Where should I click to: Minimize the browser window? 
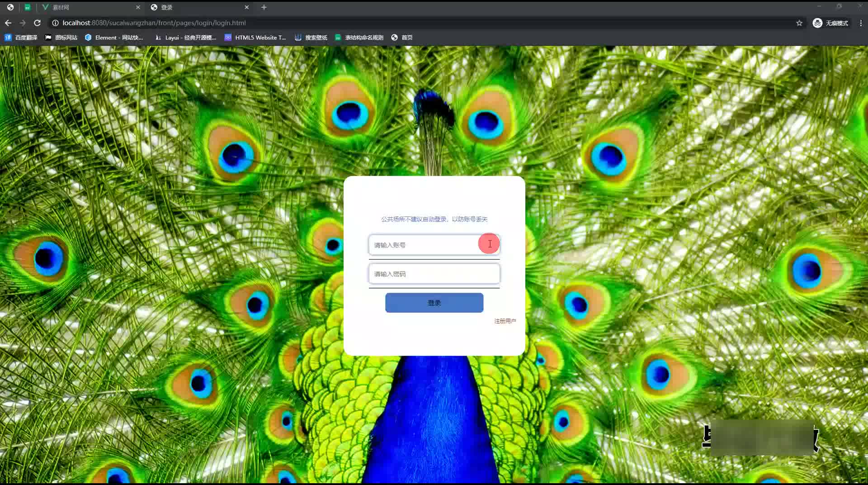point(819,6)
